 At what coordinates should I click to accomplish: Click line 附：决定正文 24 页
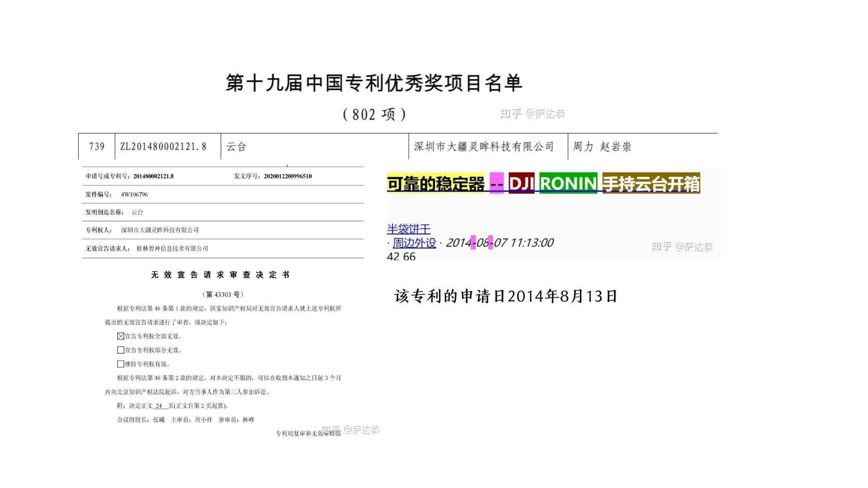click(x=173, y=406)
